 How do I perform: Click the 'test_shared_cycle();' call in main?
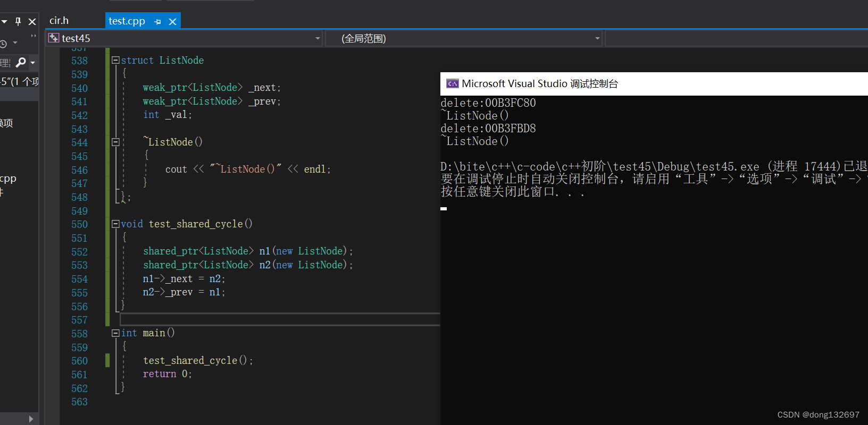pos(198,360)
